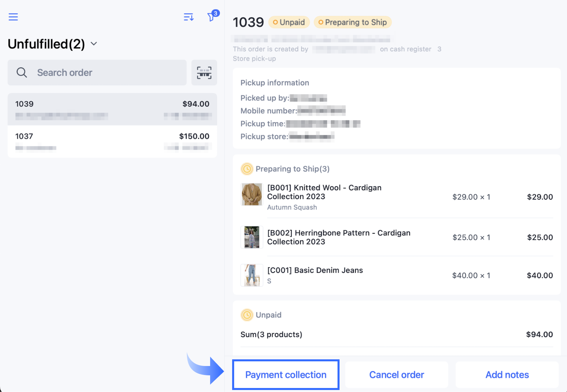Click the clock icon beside Preparing to Ship(3)
Viewport: 567px width, 392px height.
click(247, 169)
